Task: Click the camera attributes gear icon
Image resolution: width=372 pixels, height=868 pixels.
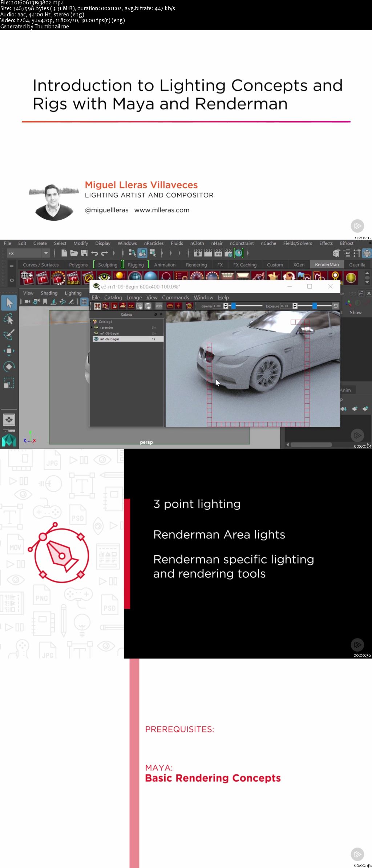Action: [x=36, y=301]
